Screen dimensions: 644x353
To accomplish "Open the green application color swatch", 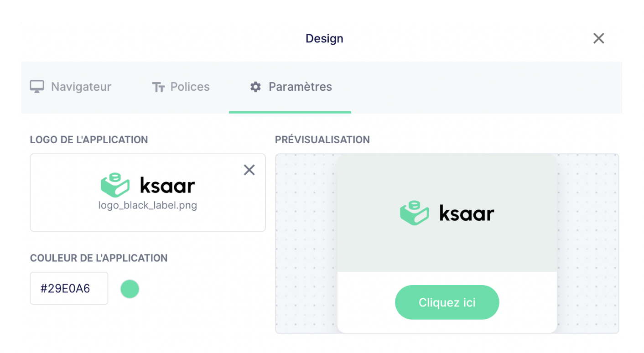I will click(x=130, y=289).
